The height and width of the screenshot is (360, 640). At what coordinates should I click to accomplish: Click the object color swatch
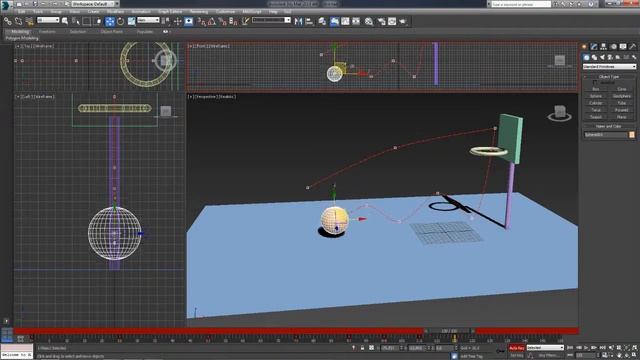[x=632, y=135]
